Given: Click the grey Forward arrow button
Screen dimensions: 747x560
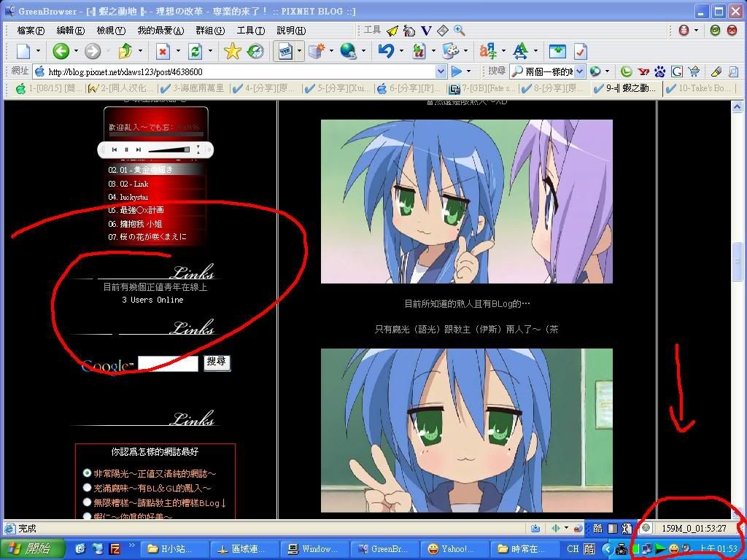Looking at the screenshot, I should 93,51.
